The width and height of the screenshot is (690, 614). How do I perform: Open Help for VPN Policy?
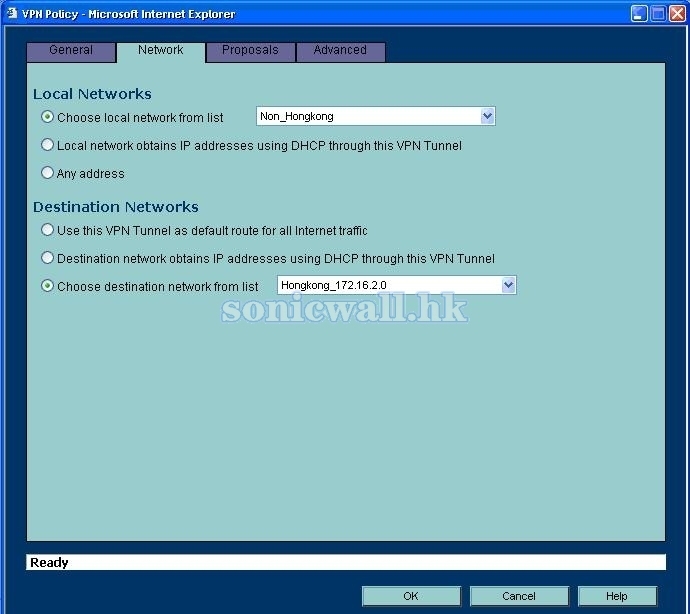point(617,596)
